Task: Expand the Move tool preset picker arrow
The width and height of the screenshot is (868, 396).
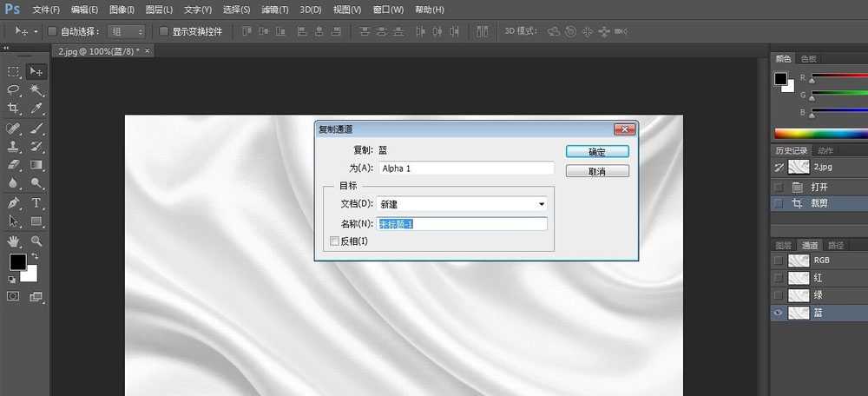Action: pyautogui.click(x=36, y=31)
